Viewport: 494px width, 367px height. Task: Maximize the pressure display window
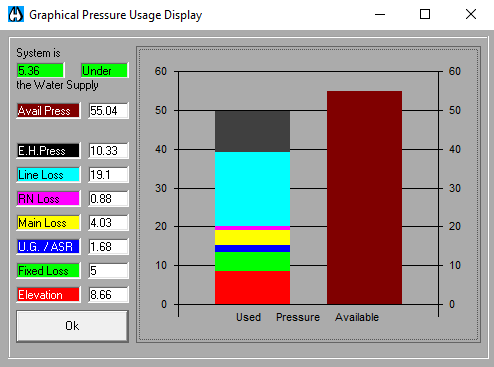click(x=425, y=14)
